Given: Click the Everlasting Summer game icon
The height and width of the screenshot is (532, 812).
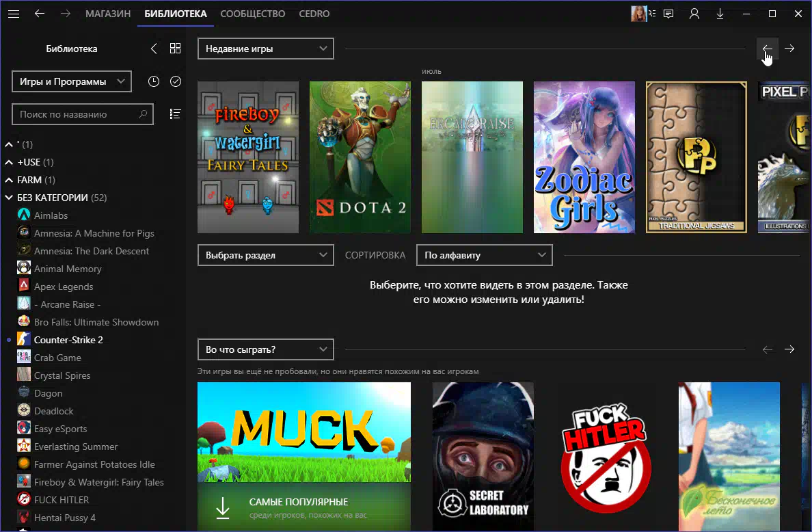Looking at the screenshot, I should coord(24,445).
